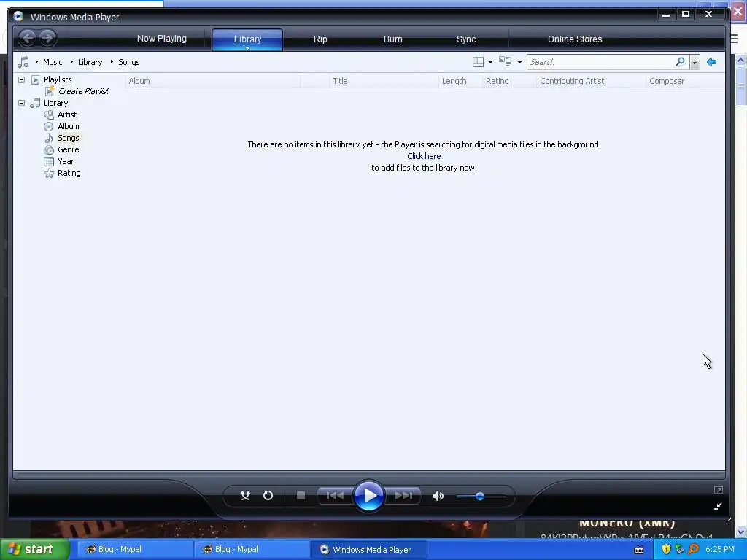Open the Burn tab
Screen dimensions: 747x560
pyautogui.click(x=393, y=39)
